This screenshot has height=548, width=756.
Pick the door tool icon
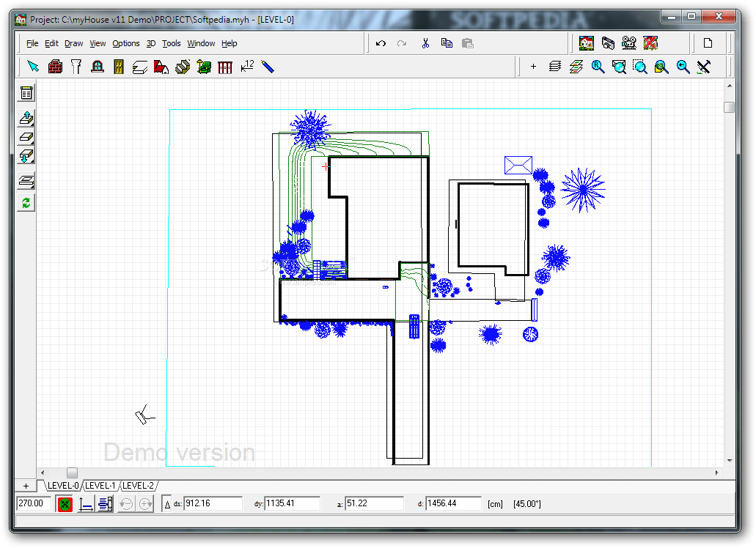[119, 67]
